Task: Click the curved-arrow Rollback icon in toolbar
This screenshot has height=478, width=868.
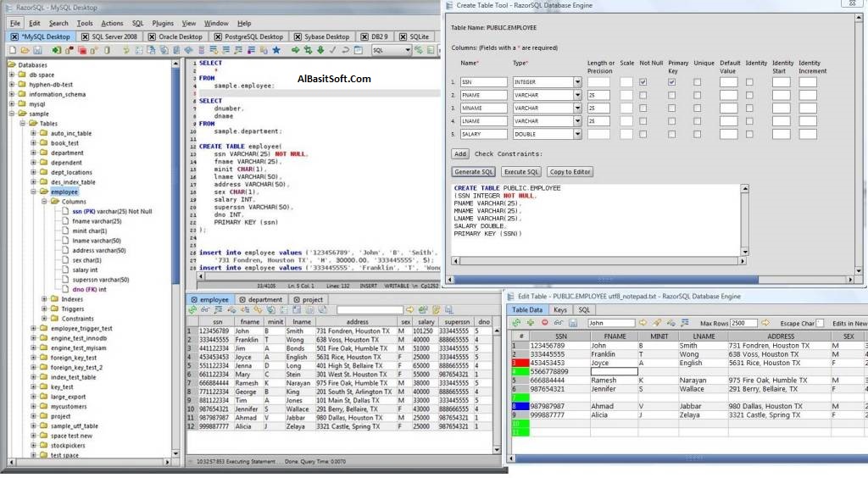Action: pos(346,50)
